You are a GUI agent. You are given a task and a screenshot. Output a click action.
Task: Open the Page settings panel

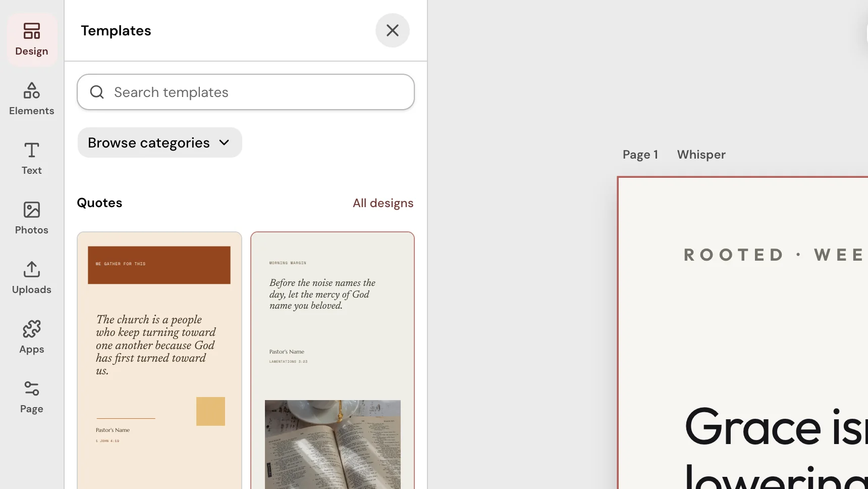32,397
